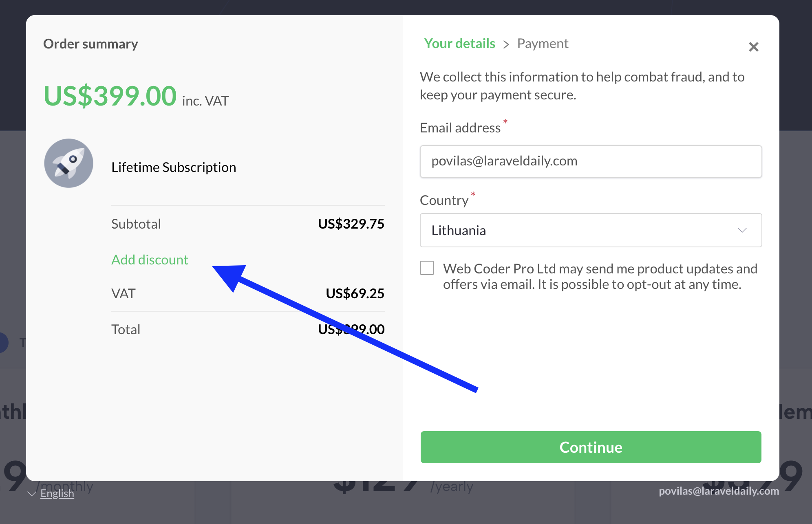Click the opt-in text about product updates
The height and width of the screenshot is (524, 812).
click(x=600, y=276)
